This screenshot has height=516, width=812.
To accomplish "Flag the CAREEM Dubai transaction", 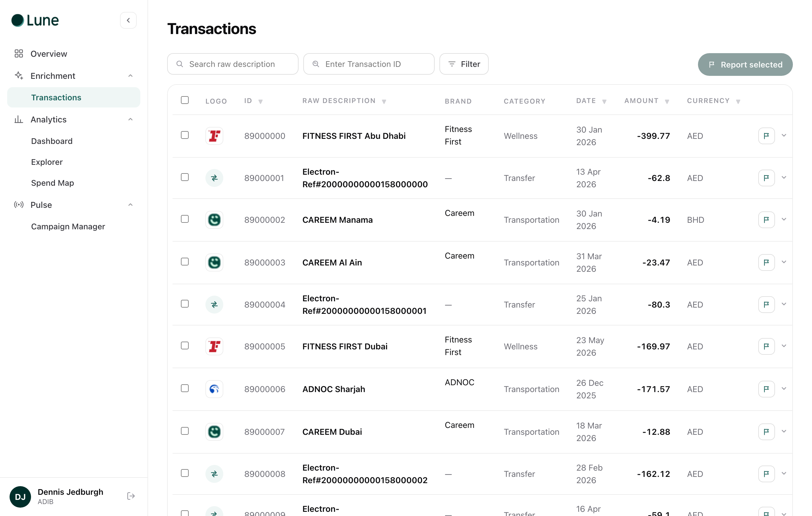I will click(x=766, y=431).
